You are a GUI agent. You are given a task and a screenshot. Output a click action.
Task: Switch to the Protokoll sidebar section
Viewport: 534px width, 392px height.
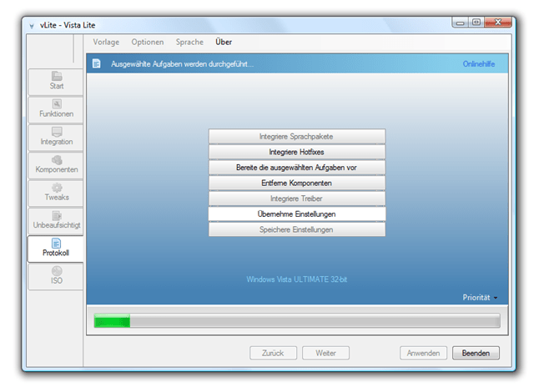point(56,249)
